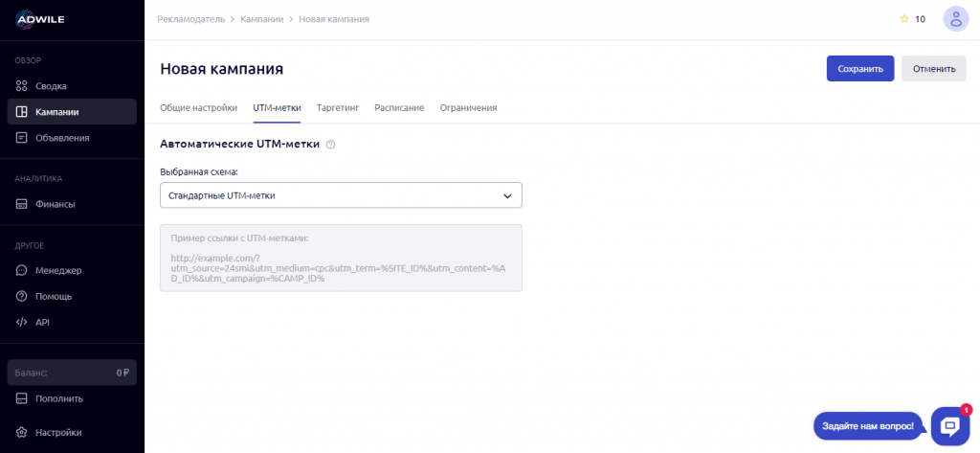Click the Помощь question mark icon

pos(22,296)
